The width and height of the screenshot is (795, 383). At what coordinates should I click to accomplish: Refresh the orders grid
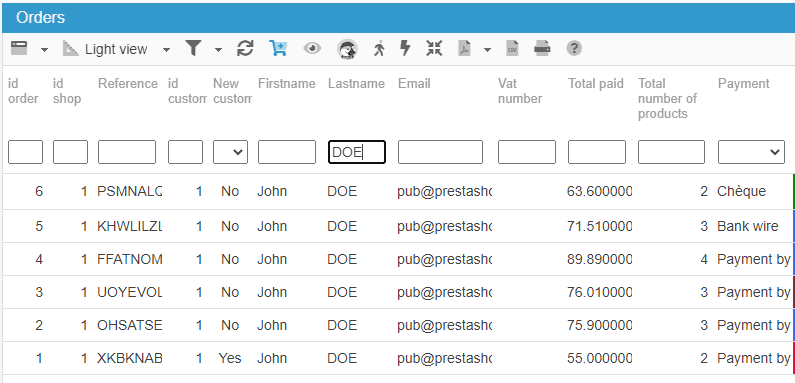(x=245, y=48)
